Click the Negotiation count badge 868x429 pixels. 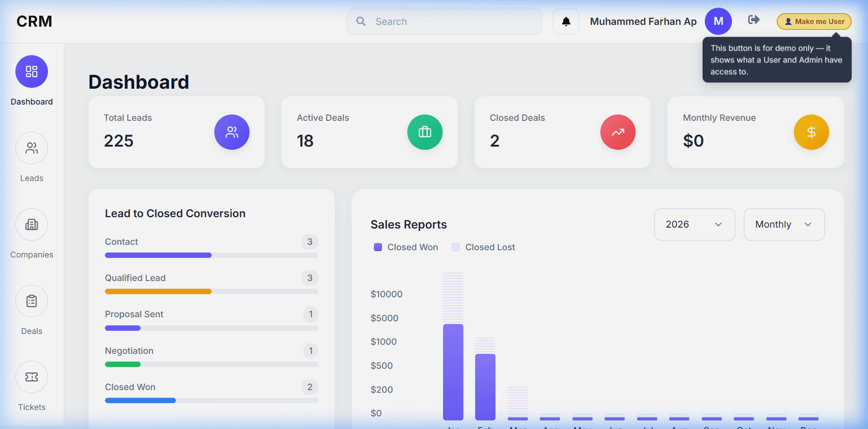point(311,351)
